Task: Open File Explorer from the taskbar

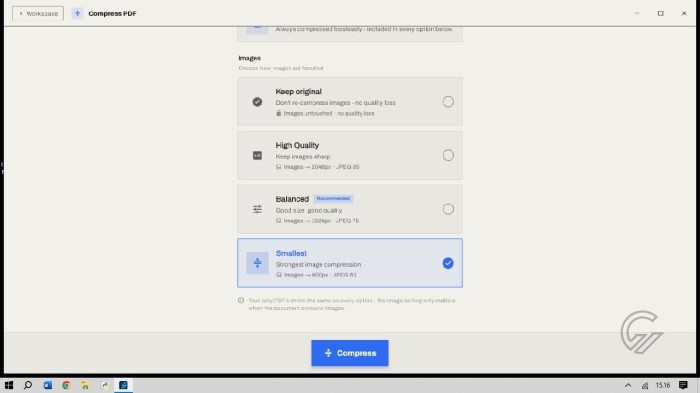Action: pos(85,385)
